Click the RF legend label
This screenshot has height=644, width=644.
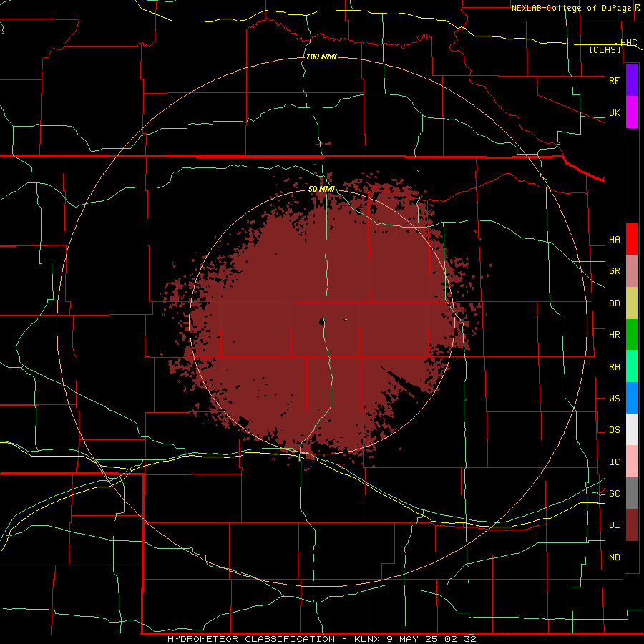[614, 80]
